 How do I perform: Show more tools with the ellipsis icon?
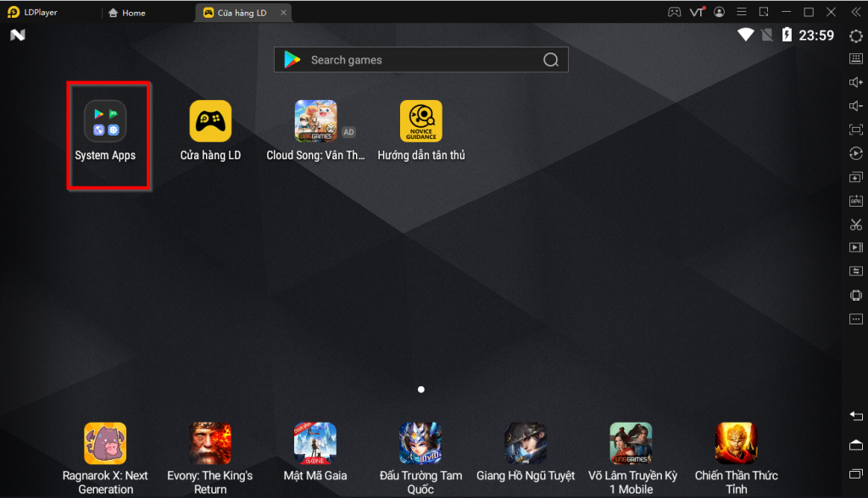(856, 319)
